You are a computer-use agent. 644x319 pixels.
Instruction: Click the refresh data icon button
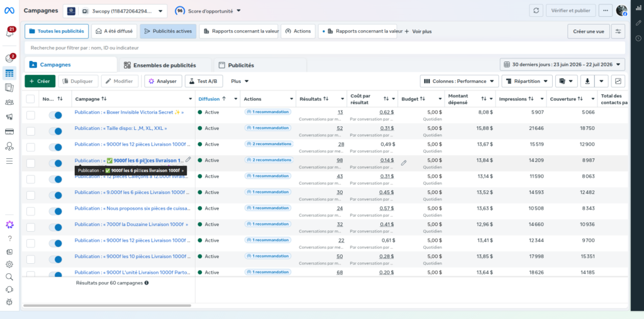pyautogui.click(x=536, y=11)
